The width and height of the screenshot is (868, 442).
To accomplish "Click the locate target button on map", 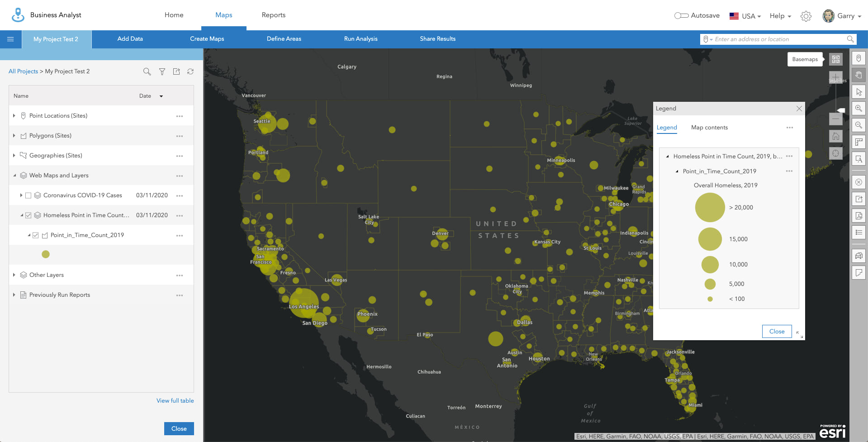I will point(835,153).
